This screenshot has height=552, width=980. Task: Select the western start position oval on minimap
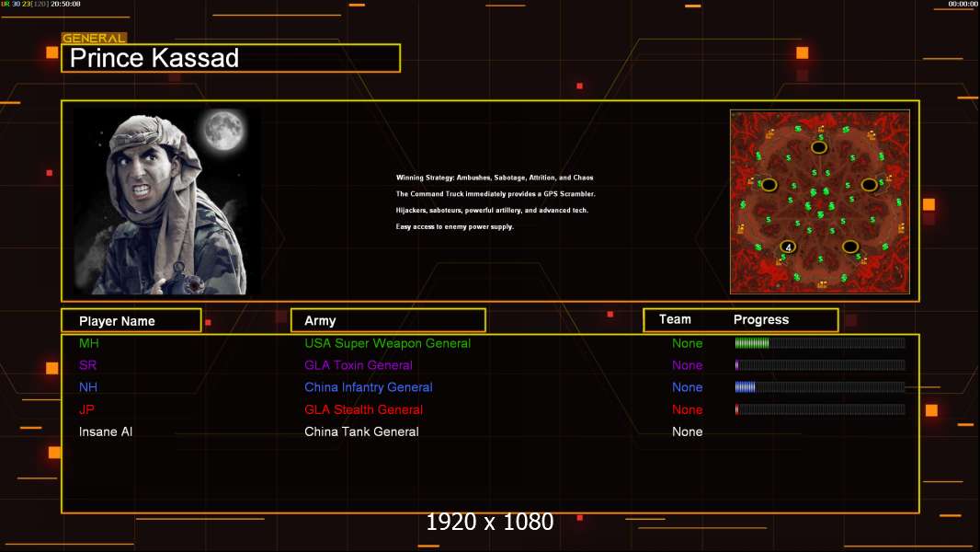click(x=769, y=184)
